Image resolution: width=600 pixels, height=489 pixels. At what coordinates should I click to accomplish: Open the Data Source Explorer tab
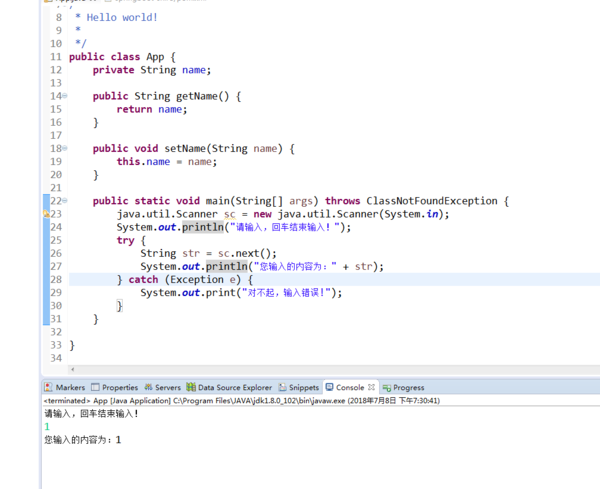229,387
